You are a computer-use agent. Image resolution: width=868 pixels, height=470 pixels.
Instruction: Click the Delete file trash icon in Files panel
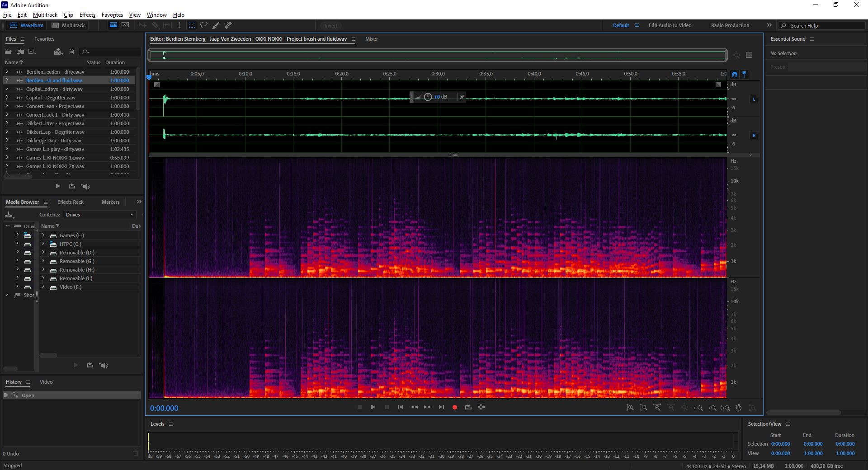(71, 52)
